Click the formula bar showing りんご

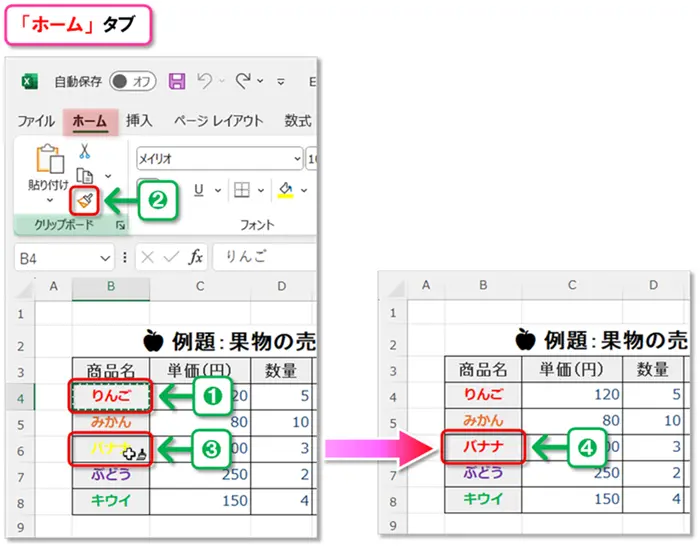pos(265,257)
